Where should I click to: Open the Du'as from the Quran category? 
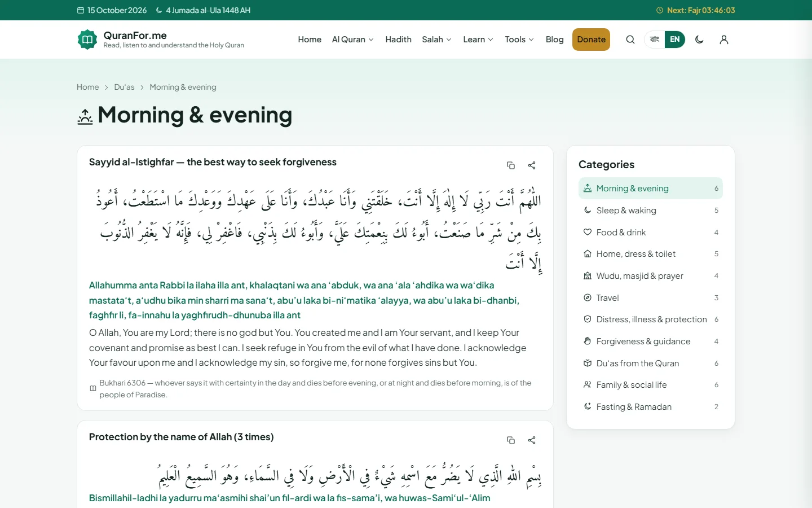[650, 364]
